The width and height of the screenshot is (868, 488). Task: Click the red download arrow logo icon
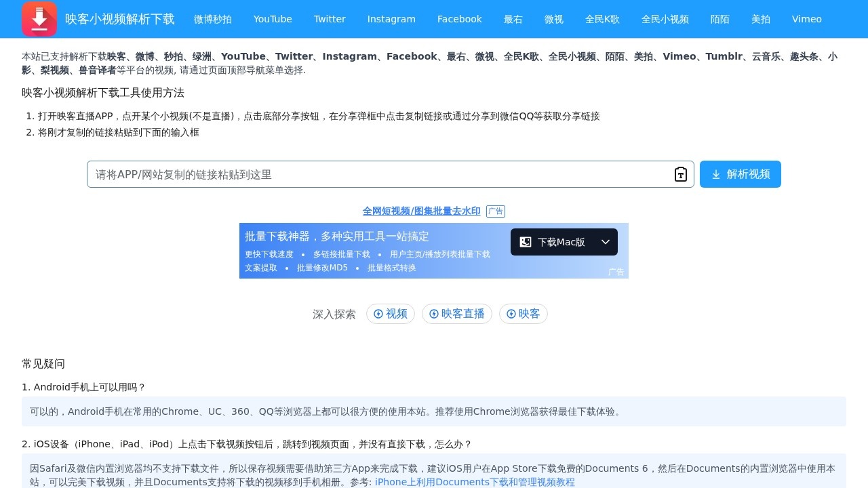tap(39, 18)
